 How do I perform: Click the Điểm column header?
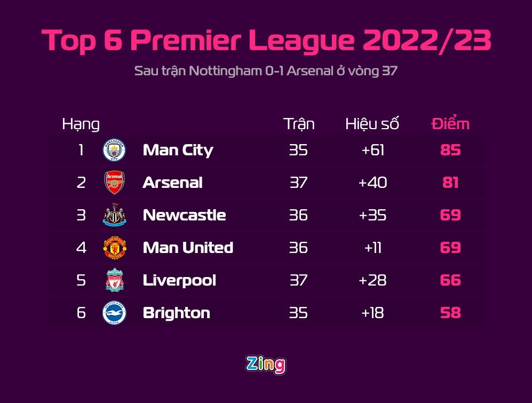[450, 124]
